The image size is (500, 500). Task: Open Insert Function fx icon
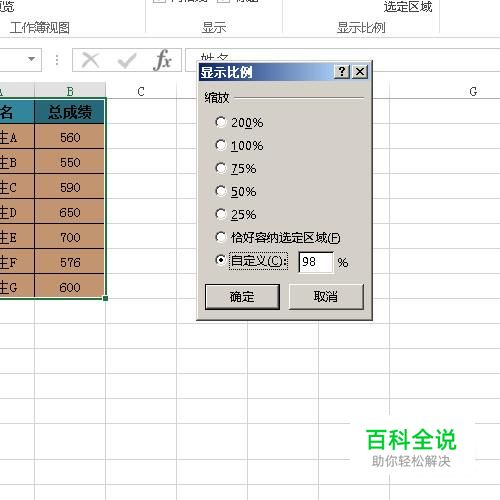163,60
